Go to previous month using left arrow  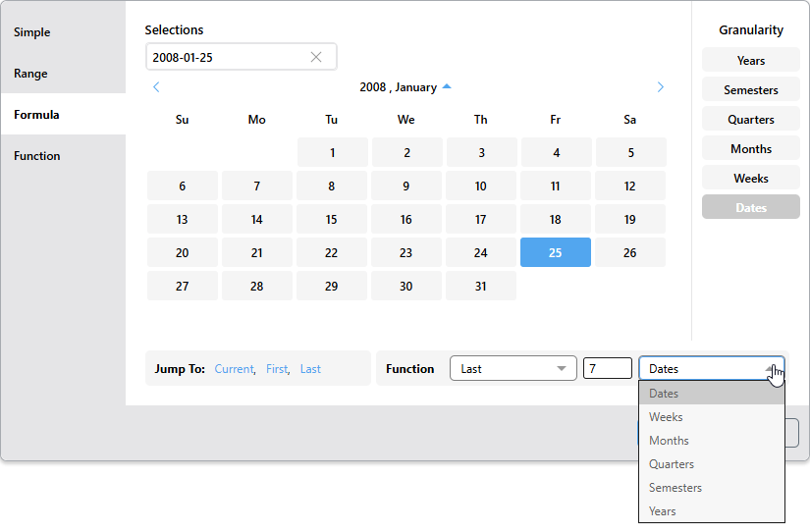(156, 87)
